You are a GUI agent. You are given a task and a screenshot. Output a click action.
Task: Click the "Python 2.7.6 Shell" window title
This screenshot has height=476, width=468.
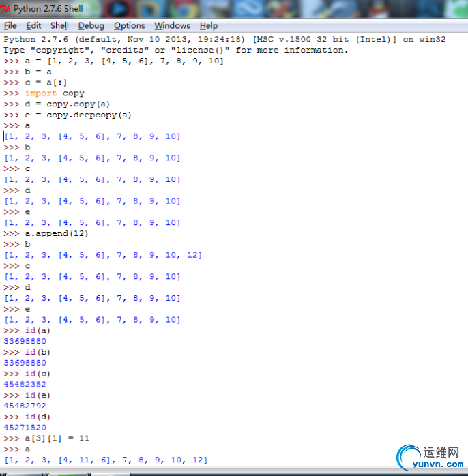click(x=48, y=9)
